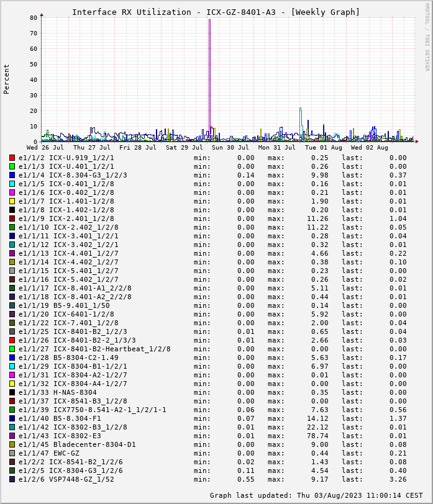Click the magenta spike peak near 78 percent

(x=209, y=20)
